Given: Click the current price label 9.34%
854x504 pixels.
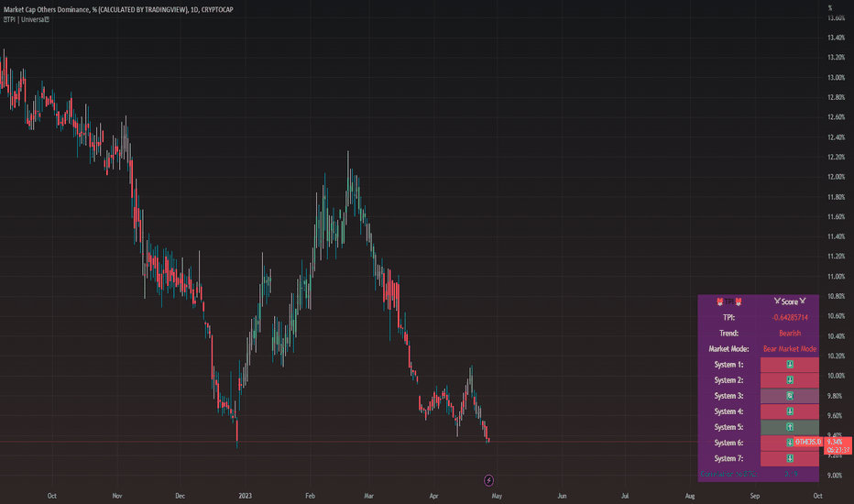Looking at the screenshot, I should 835,442.
